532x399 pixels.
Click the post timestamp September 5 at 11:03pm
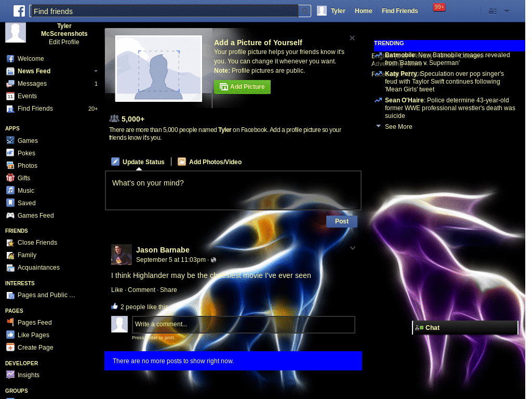(170, 260)
